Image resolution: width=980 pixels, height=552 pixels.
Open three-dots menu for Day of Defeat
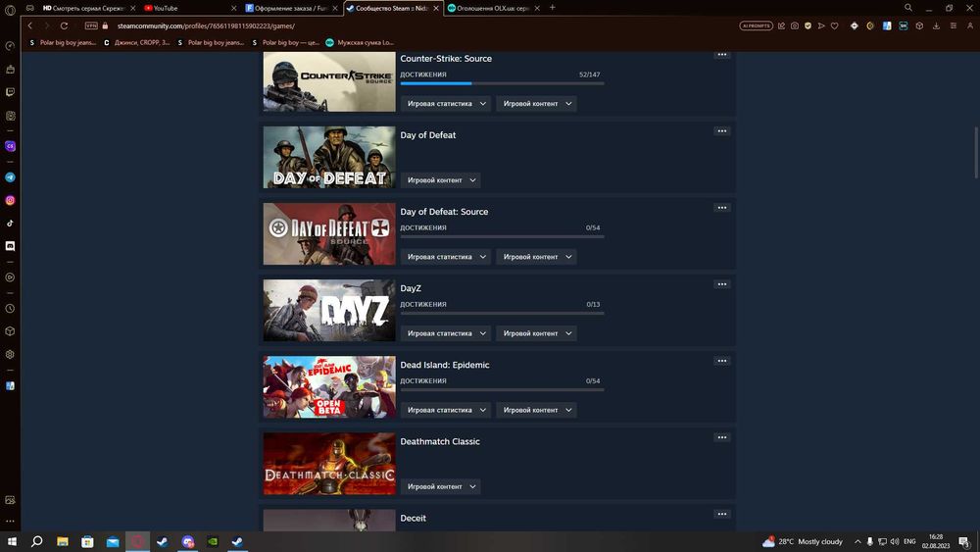[x=722, y=131]
